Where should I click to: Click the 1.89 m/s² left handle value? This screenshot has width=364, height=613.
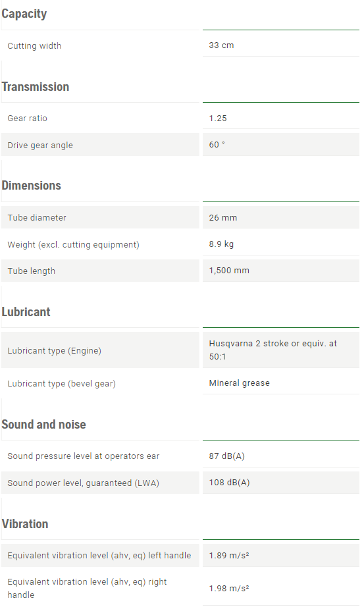coord(229,555)
